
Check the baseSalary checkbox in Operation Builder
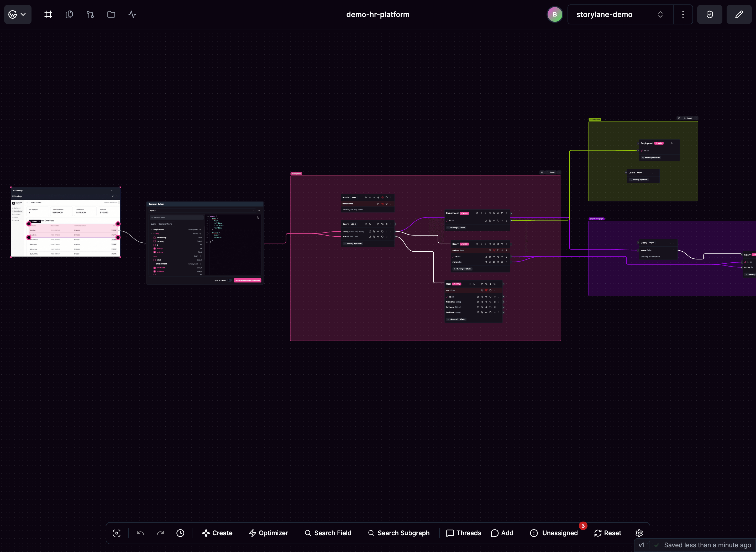pyautogui.click(x=155, y=238)
